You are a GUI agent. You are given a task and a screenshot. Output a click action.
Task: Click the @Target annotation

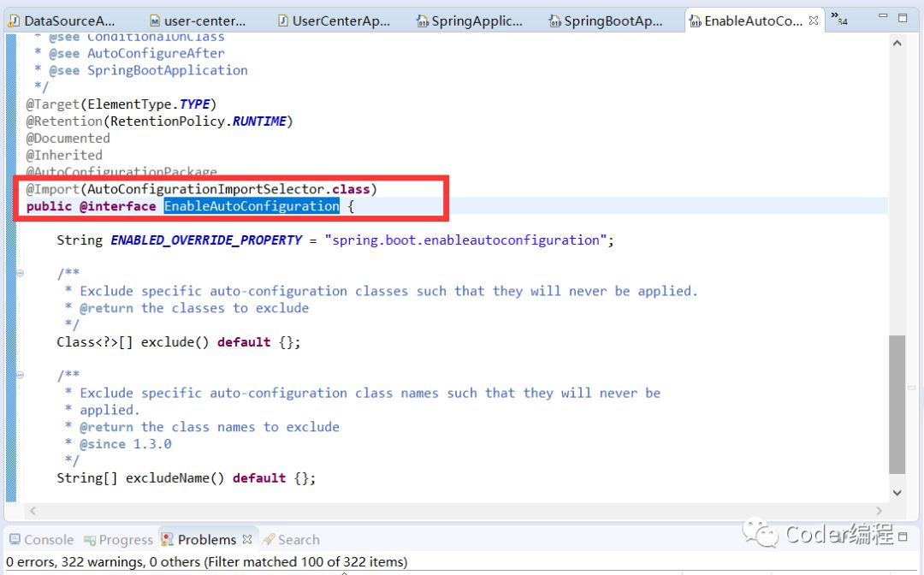point(52,104)
